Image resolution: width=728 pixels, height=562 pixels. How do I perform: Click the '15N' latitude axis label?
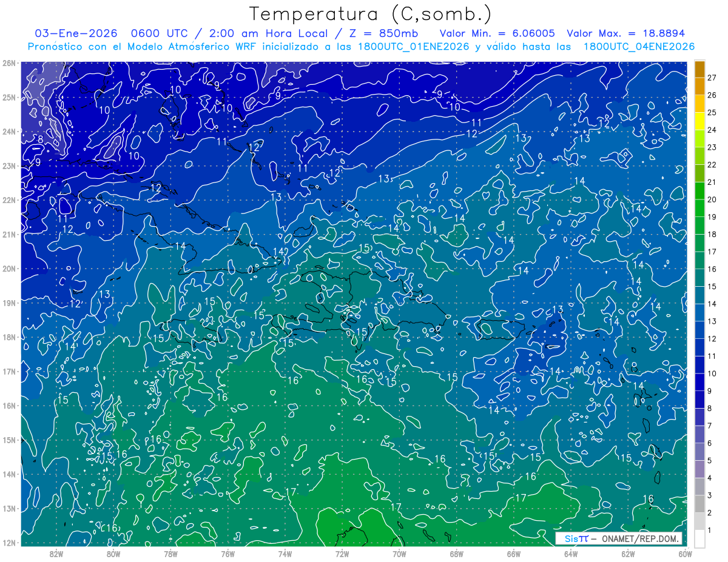[8, 440]
